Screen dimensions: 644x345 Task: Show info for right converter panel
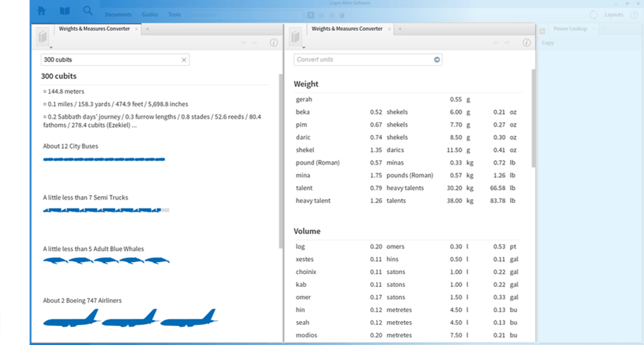coord(526,43)
